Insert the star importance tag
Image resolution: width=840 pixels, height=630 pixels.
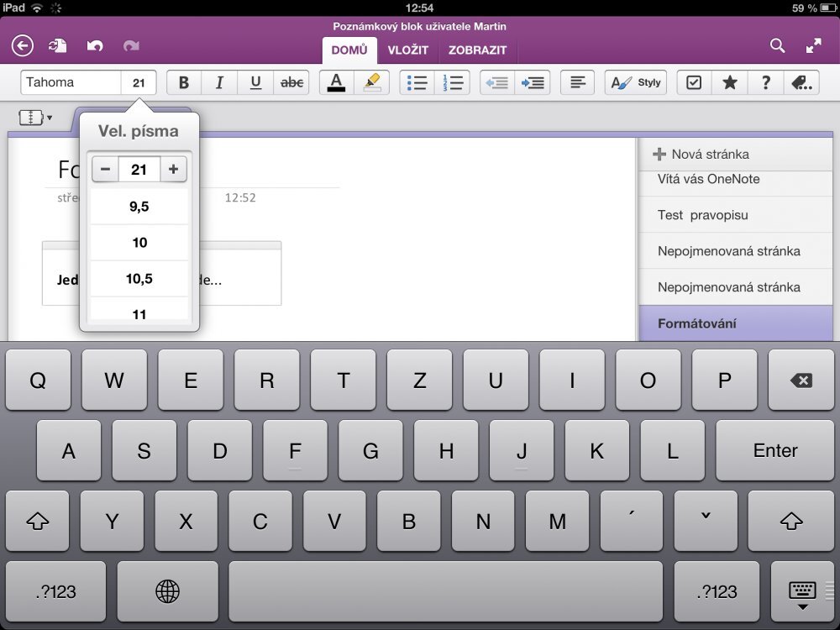729,81
